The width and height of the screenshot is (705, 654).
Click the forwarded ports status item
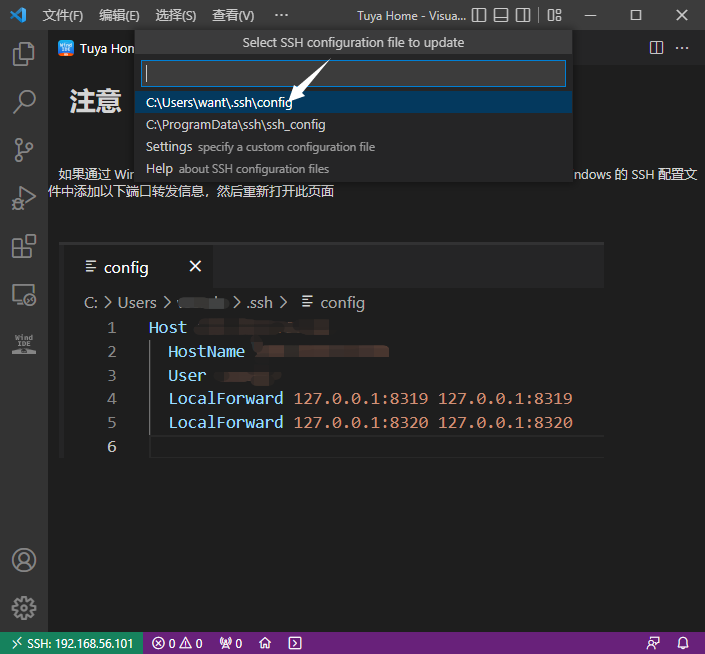[231, 643]
